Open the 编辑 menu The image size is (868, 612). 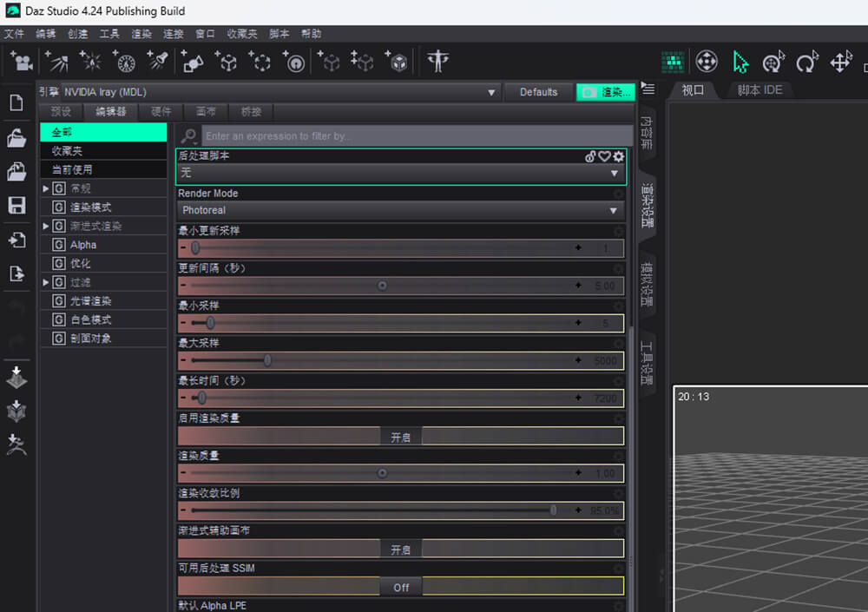tap(46, 34)
